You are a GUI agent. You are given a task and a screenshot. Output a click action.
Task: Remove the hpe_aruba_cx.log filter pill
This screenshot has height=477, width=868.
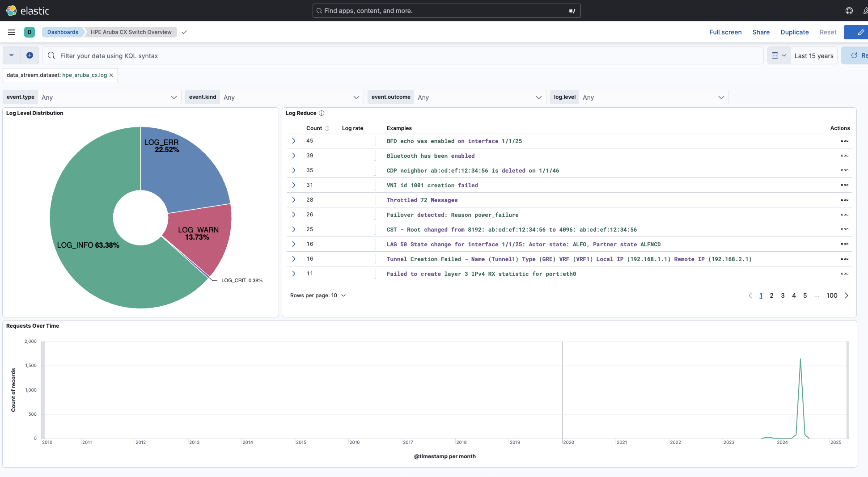click(x=111, y=75)
